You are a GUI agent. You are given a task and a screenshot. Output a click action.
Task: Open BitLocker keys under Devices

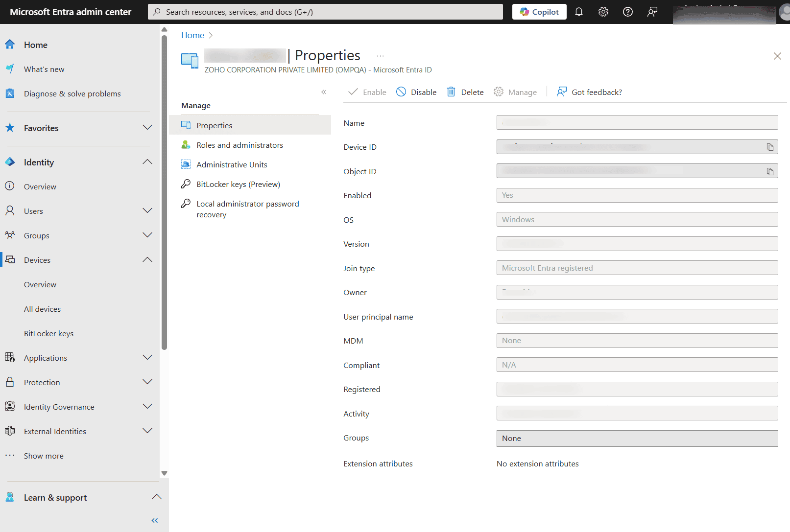point(48,333)
